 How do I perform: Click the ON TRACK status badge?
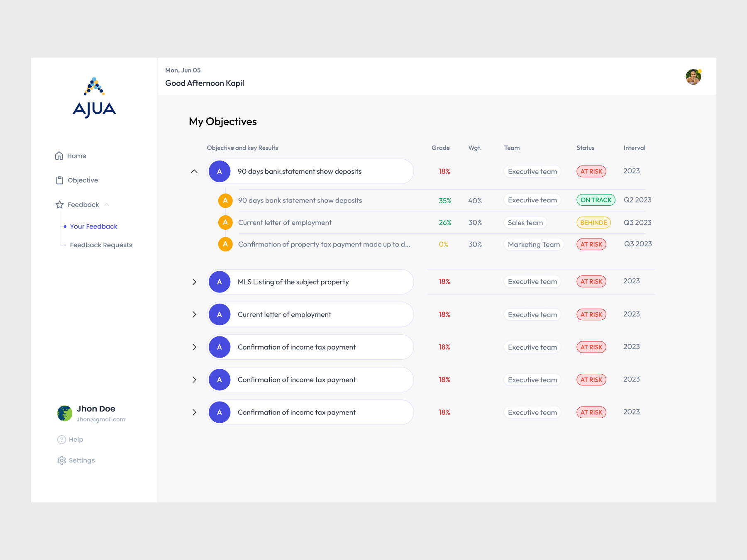point(596,200)
